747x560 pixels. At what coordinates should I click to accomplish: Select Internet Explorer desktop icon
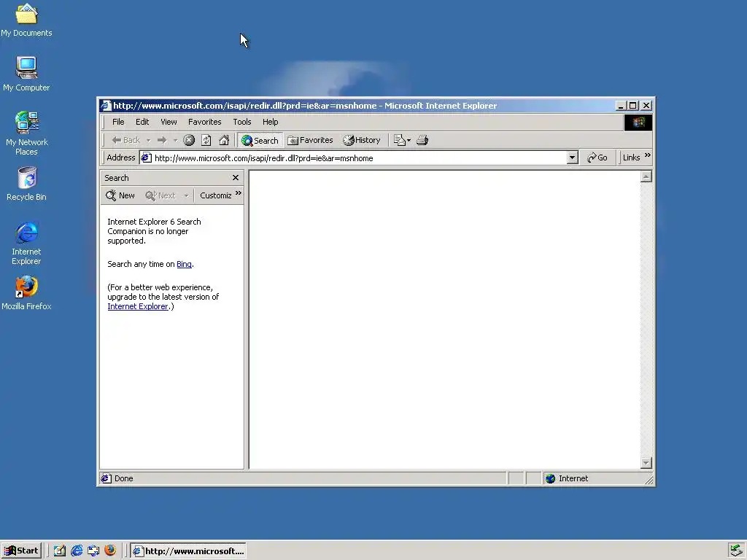click(26, 243)
